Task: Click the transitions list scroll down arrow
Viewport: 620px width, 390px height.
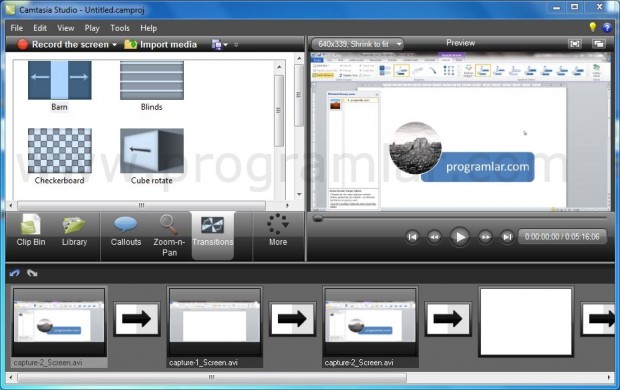Action: (x=299, y=194)
